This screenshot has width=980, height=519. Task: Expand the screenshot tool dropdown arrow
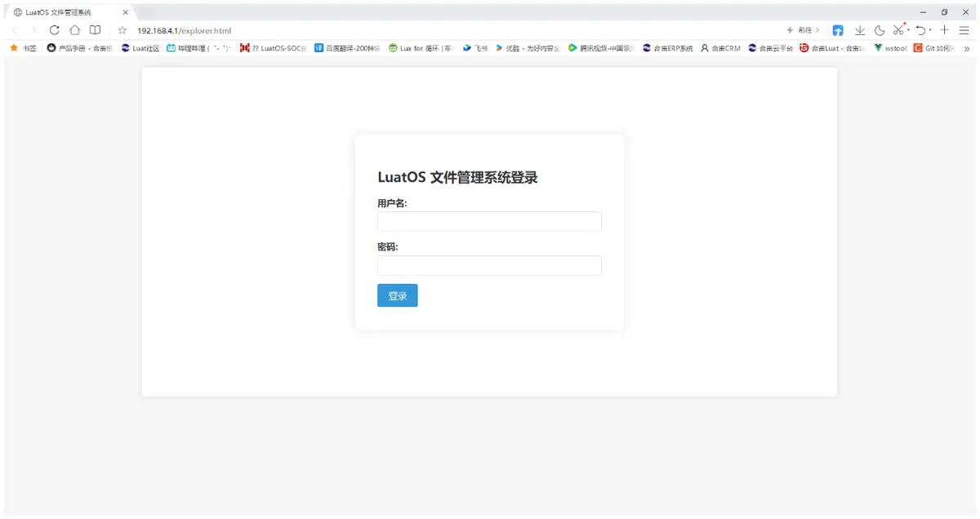909,31
